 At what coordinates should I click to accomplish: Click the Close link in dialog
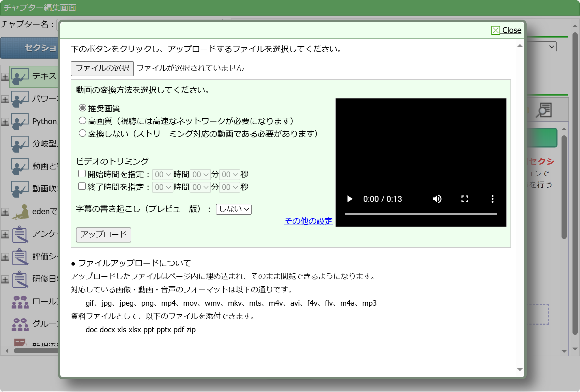pos(506,30)
